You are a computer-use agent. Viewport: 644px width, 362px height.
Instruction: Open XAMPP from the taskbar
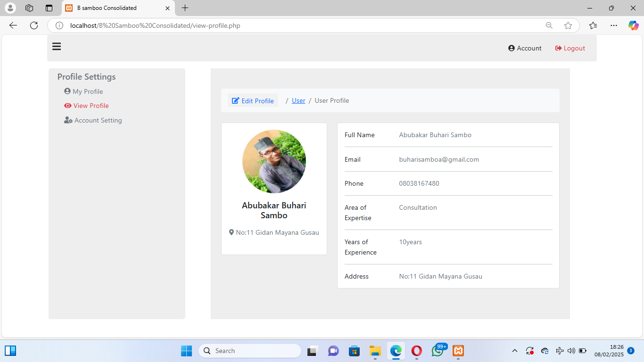(x=458, y=351)
